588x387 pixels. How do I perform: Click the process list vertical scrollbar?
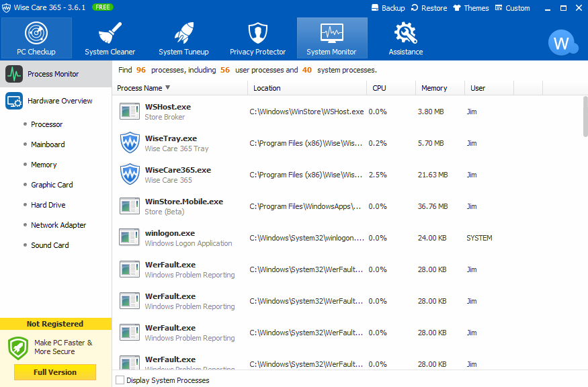[x=585, y=116]
